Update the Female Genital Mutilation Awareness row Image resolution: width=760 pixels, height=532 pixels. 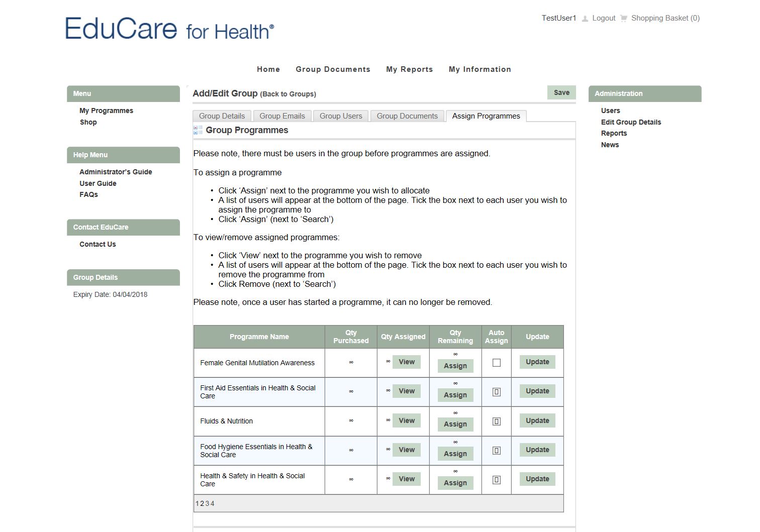point(537,362)
